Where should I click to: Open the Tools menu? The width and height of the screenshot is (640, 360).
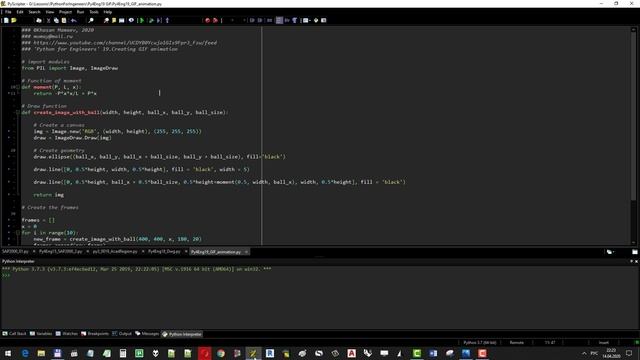(x=94, y=12)
